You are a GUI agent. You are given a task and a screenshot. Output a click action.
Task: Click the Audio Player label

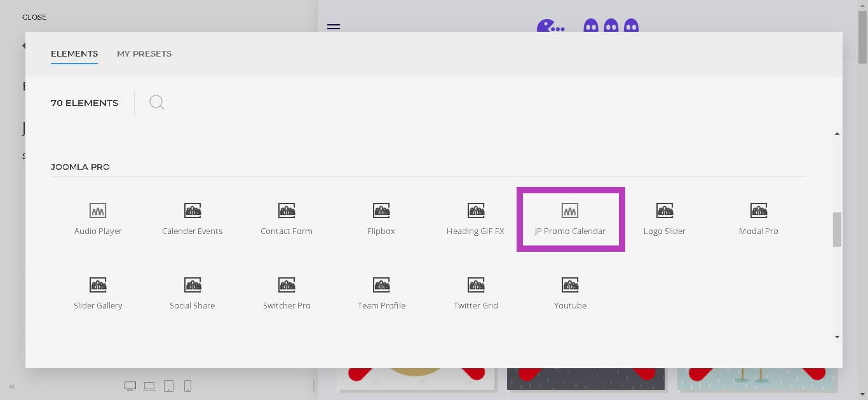tap(98, 231)
